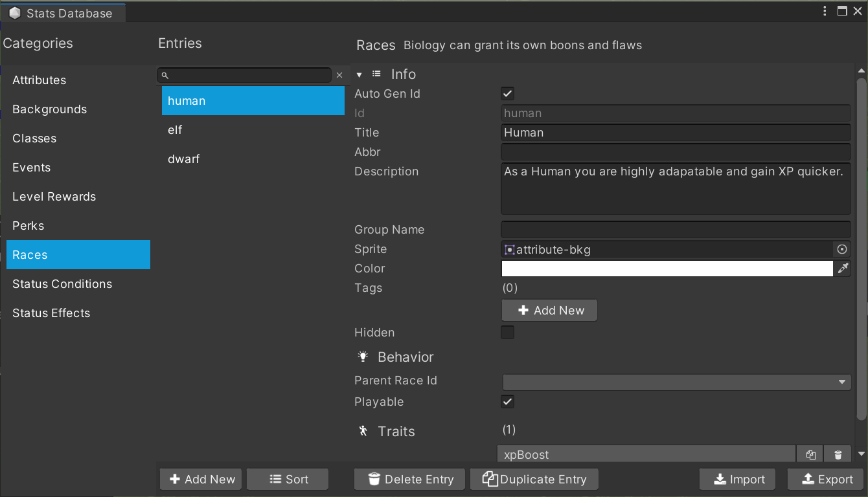868x497 pixels.
Task: Toggle the Playable checkbox
Action: [x=508, y=402]
